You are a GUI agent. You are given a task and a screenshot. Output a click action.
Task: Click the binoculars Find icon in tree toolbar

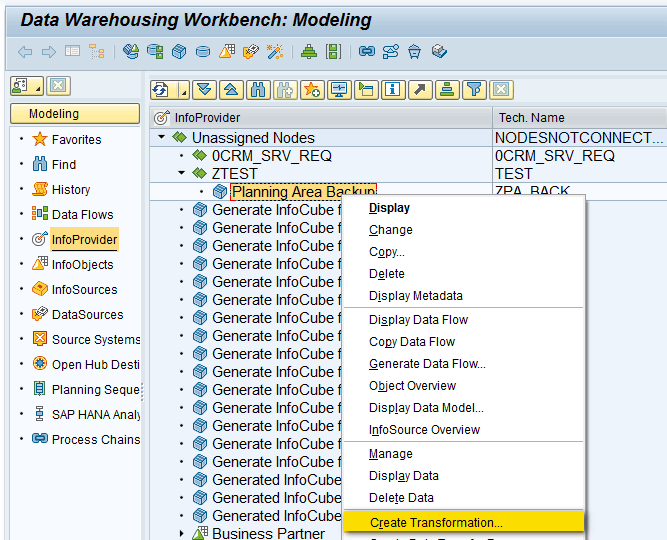click(x=258, y=90)
